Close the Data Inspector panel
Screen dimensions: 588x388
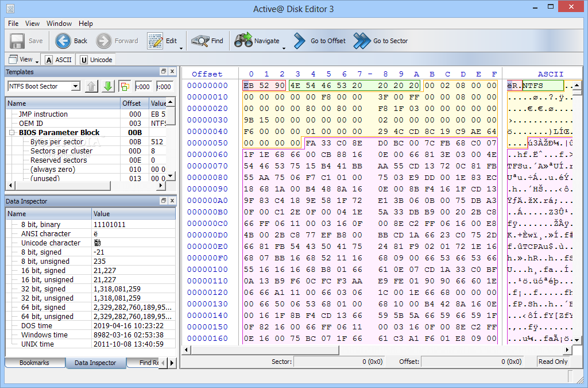point(172,201)
